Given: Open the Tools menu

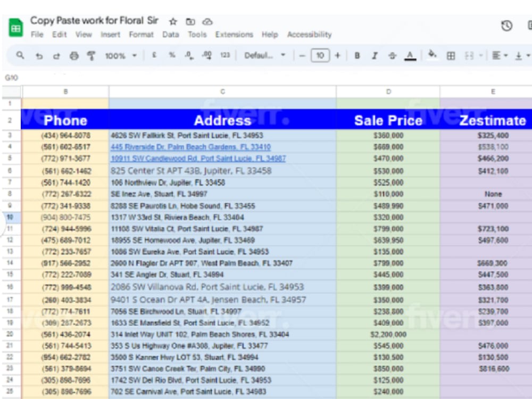Looking at the screenshot, I should click(x=197, y=35).
